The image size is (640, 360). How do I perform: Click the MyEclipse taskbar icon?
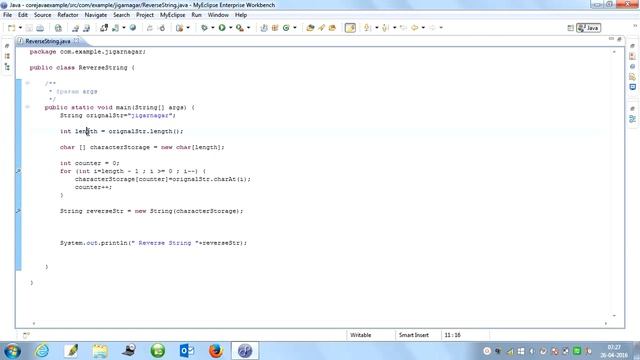click(x=245, y=351)
